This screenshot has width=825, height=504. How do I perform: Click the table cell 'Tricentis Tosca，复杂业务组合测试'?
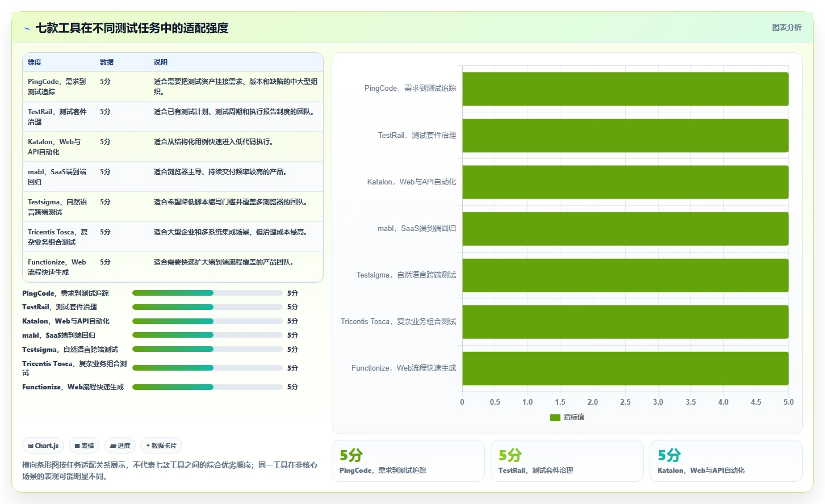point(58,237)
